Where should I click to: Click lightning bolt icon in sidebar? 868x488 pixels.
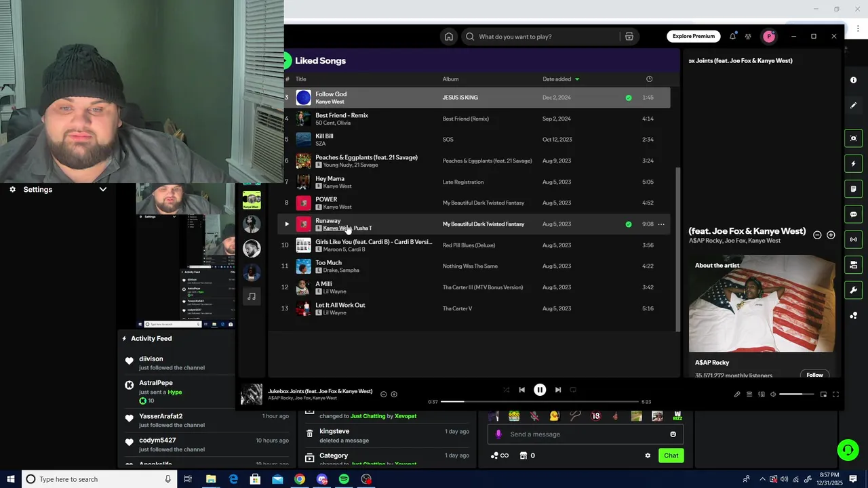854,164
